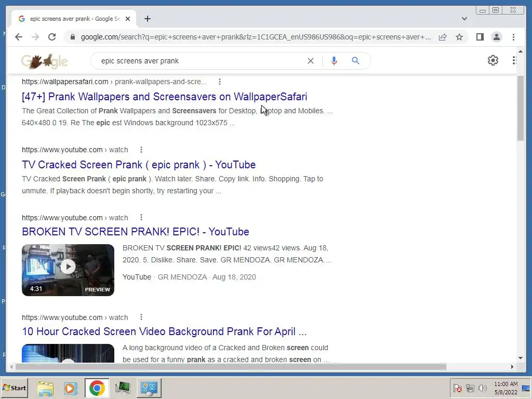
Task: Click the horizontal scrollbar right arrow
Action: pos(512,366)
